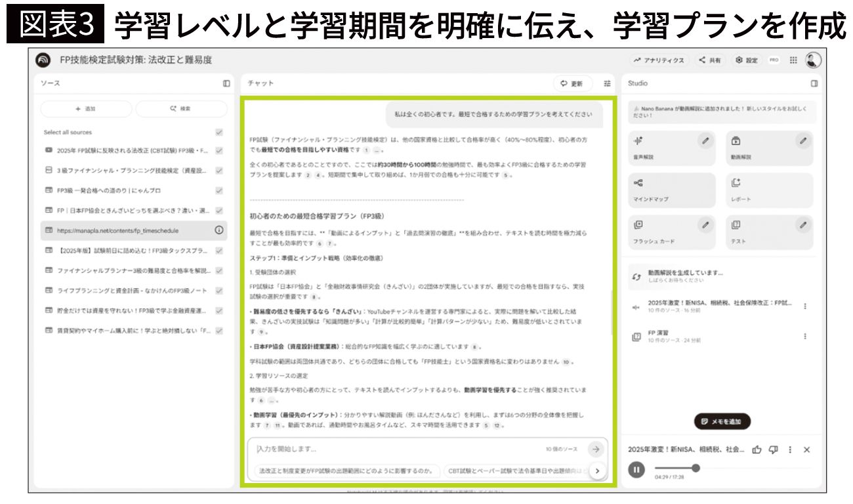Edit フラッシュ カード settings with pencil icon
This screenshot has height=504, width=853.
point(705,225)
